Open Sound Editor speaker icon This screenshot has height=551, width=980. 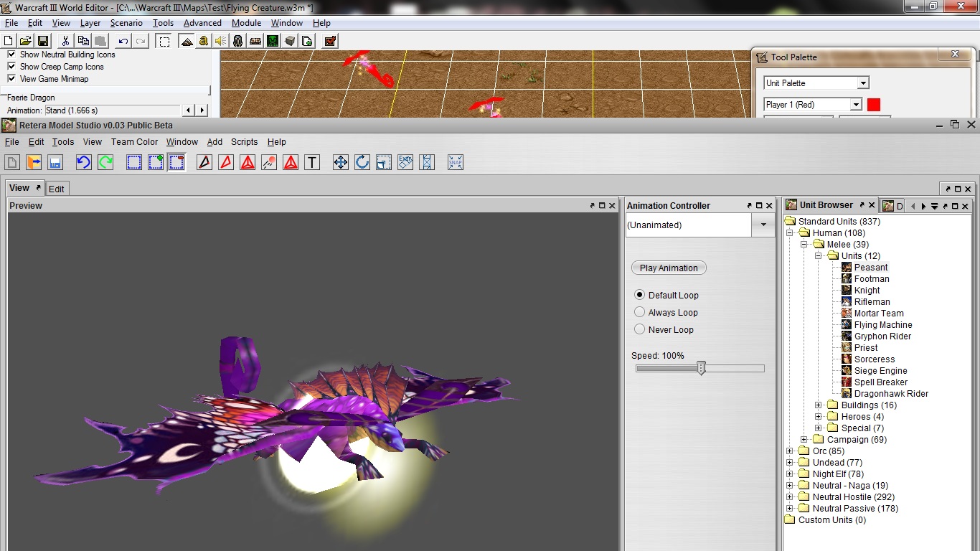pos(221,41)
